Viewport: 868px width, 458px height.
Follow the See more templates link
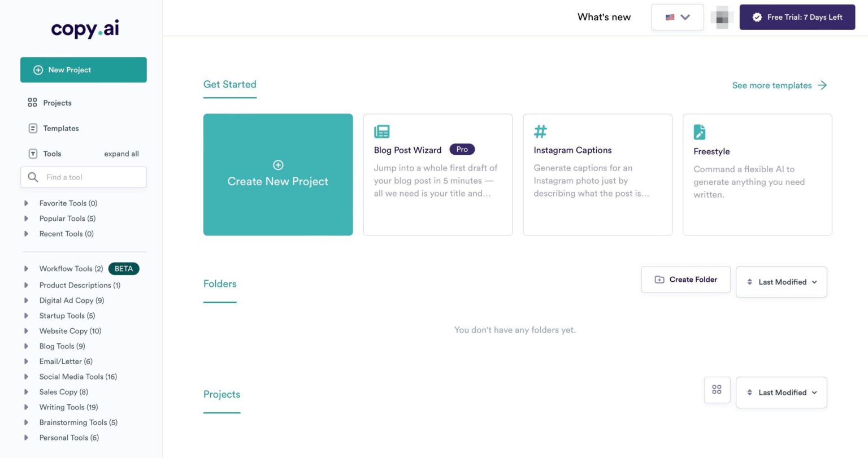point(779,85)
